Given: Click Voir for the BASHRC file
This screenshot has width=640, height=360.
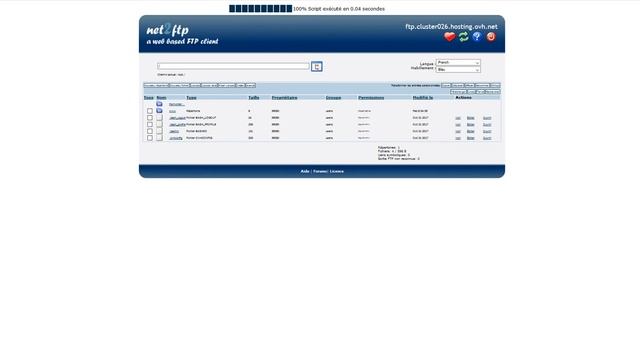Looking at the screenshot, I should [x=458, y=131].
